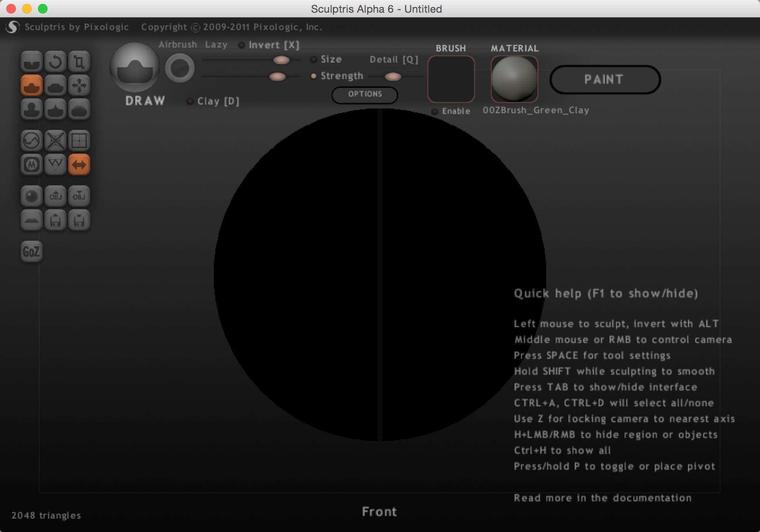Screen dimensions: 760x532
Task: Toggle Wireframe display icon
Action: (x=55, y=165)
